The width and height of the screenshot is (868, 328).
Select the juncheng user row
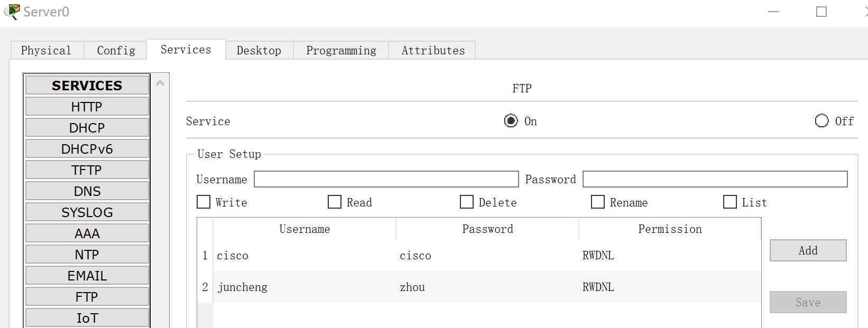479,287
